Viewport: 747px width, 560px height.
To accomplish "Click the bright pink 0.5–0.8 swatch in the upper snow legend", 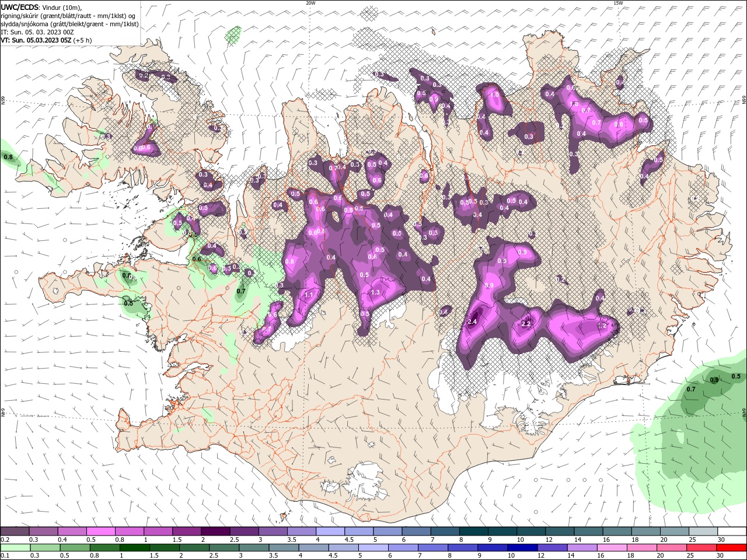I will (100, 531).
